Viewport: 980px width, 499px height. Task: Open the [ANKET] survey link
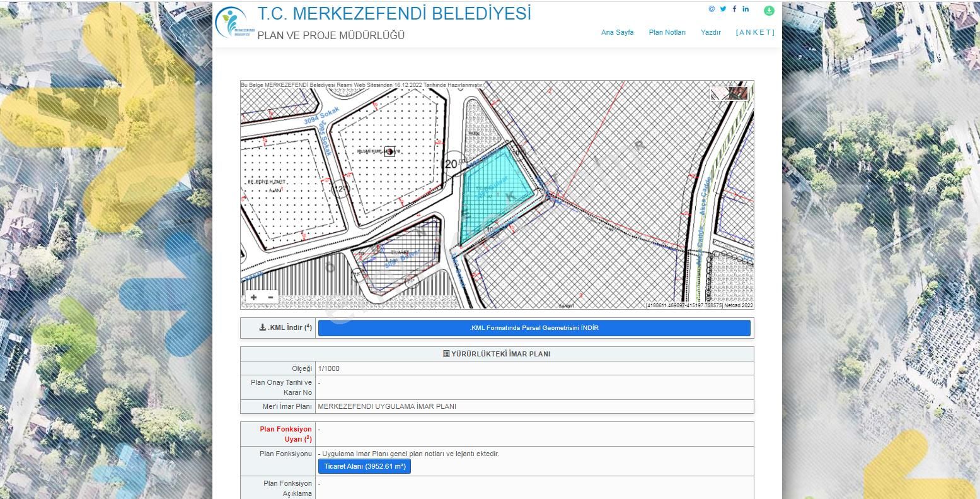pyautogui.click(x=755, y=32)
